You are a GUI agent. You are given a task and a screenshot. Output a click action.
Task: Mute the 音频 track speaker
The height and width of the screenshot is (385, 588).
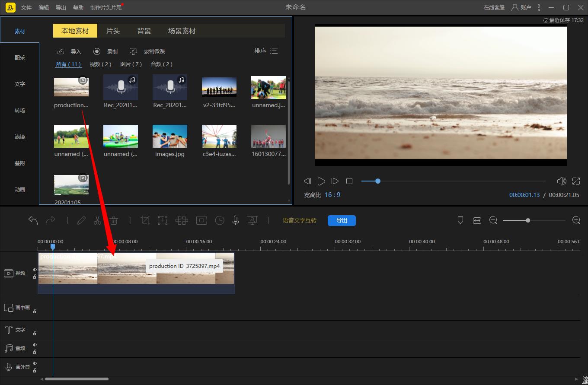click(x=35, y=345)
